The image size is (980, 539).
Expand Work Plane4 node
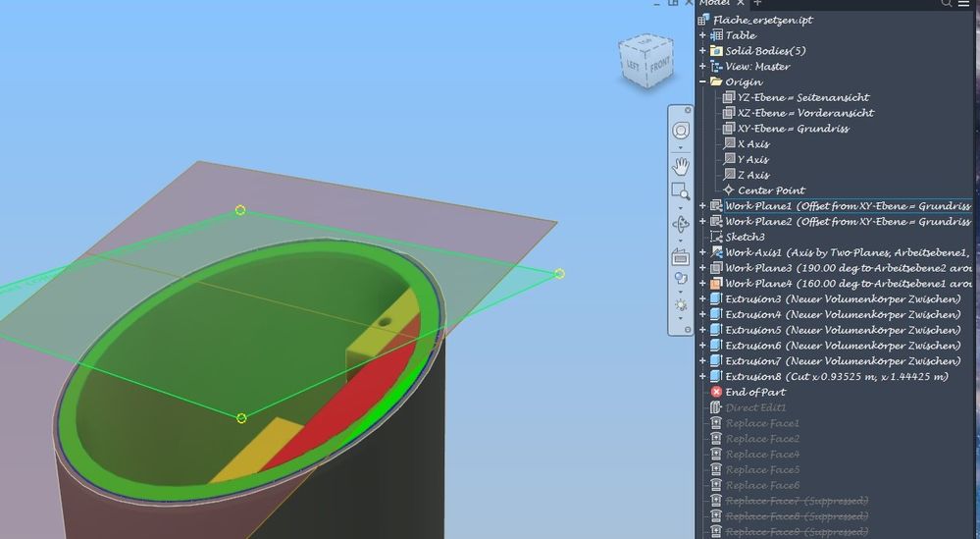pos(702,284)
